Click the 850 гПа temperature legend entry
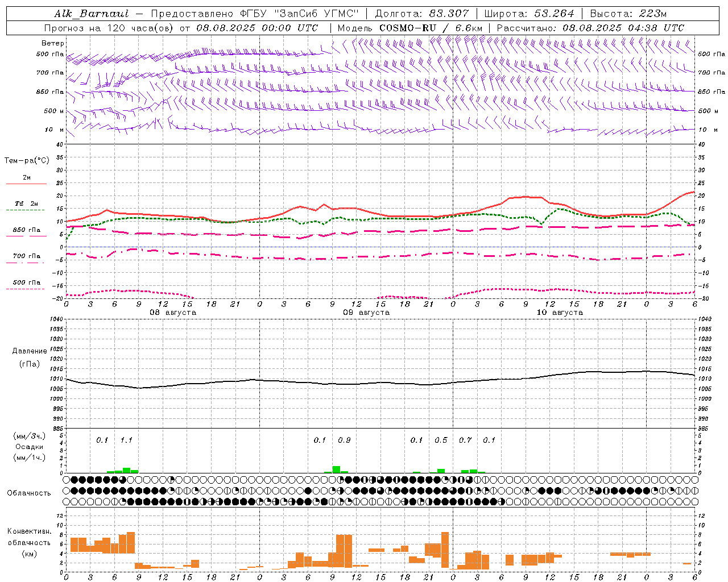 pyautogui.click(x=27, y=230)
